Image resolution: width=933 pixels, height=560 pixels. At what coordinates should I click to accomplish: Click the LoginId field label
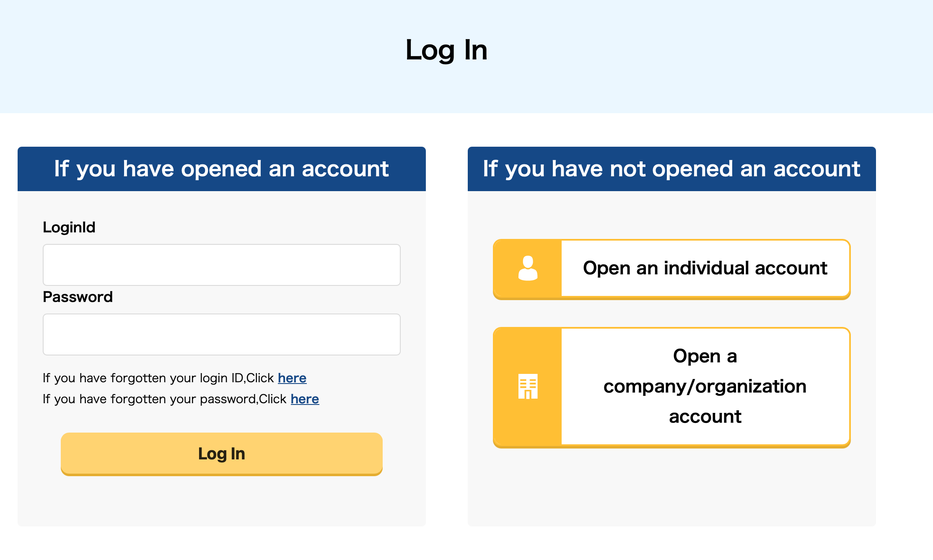pos(69,227)
